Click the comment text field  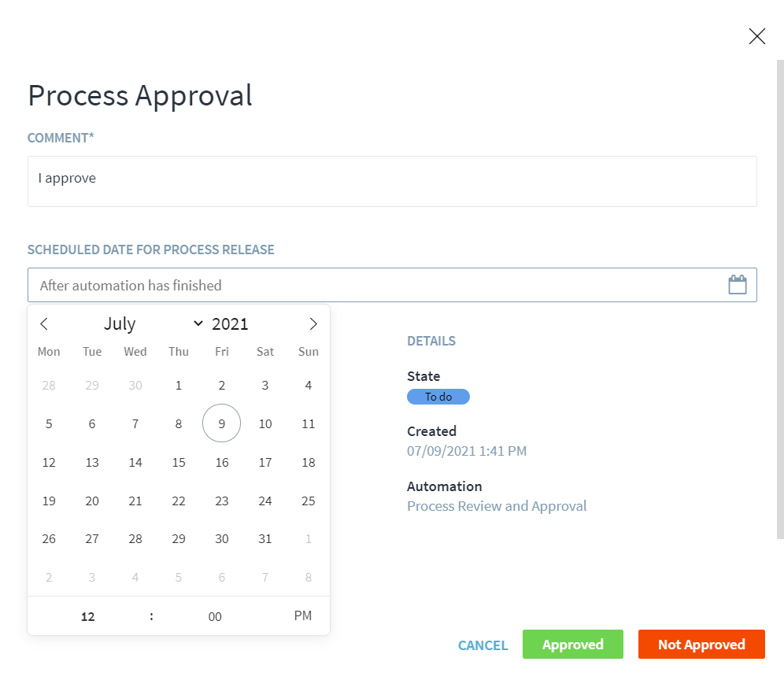(x=392, y=181)
